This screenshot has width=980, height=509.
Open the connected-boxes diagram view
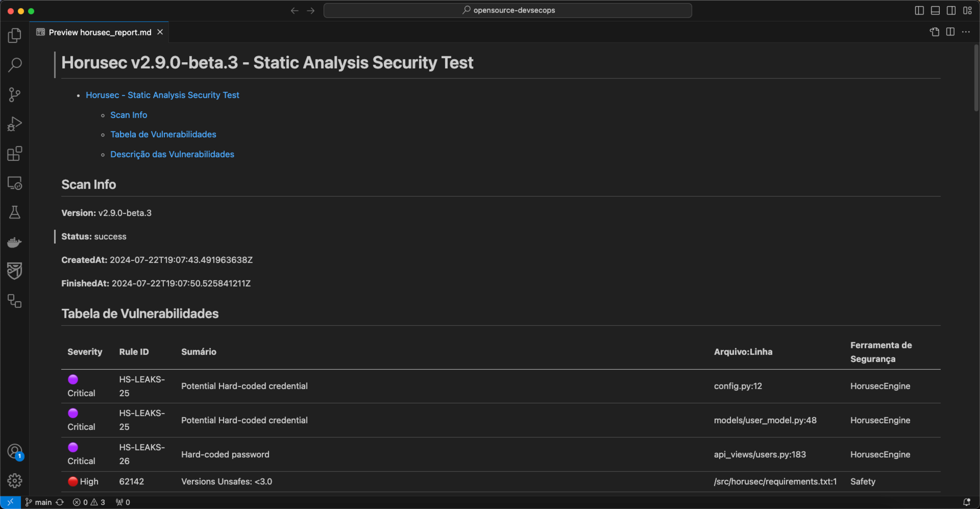14,301
